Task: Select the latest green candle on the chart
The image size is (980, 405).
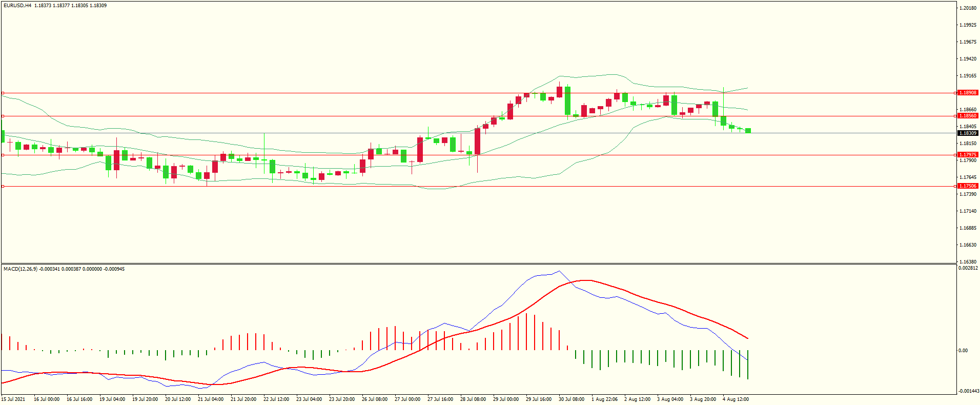Action: pyautogui.click(x=748, y=131)
